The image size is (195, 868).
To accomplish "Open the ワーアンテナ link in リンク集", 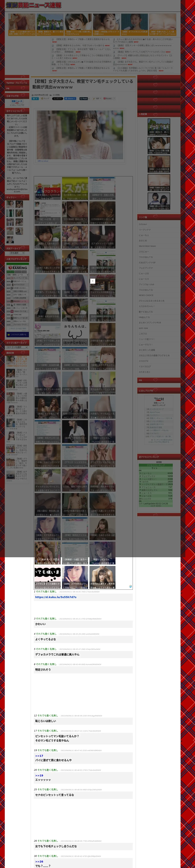I will click(145, 230).
